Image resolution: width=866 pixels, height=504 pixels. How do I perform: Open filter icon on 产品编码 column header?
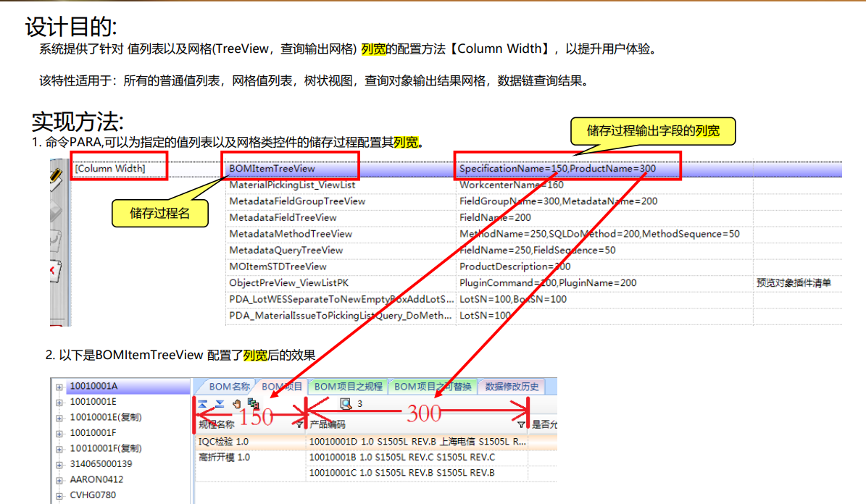[521, 424]
